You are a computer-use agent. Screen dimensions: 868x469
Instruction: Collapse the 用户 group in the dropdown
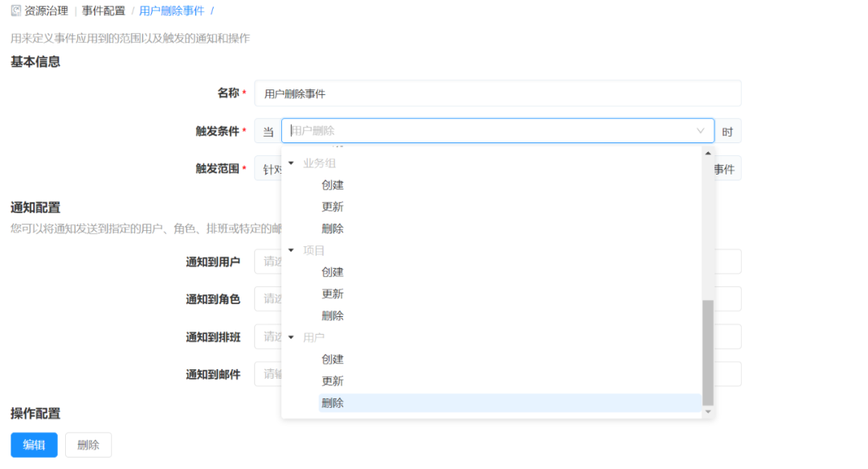[x=291, y=337]
